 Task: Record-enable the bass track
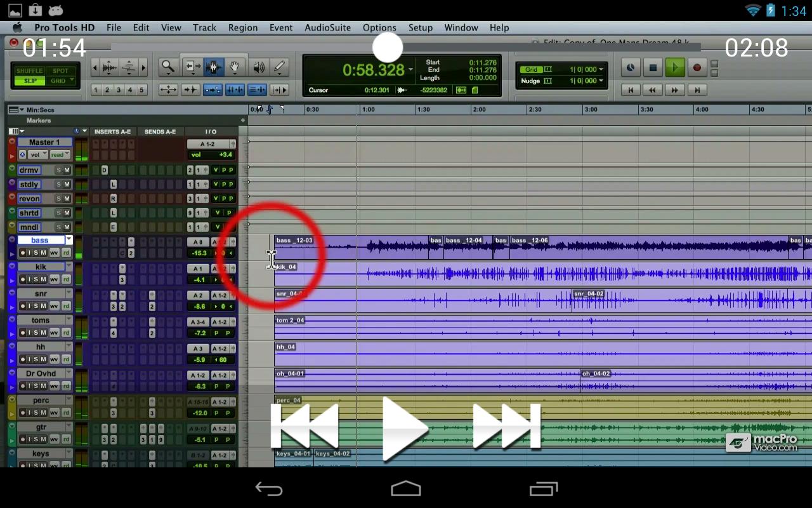[22, 253]
